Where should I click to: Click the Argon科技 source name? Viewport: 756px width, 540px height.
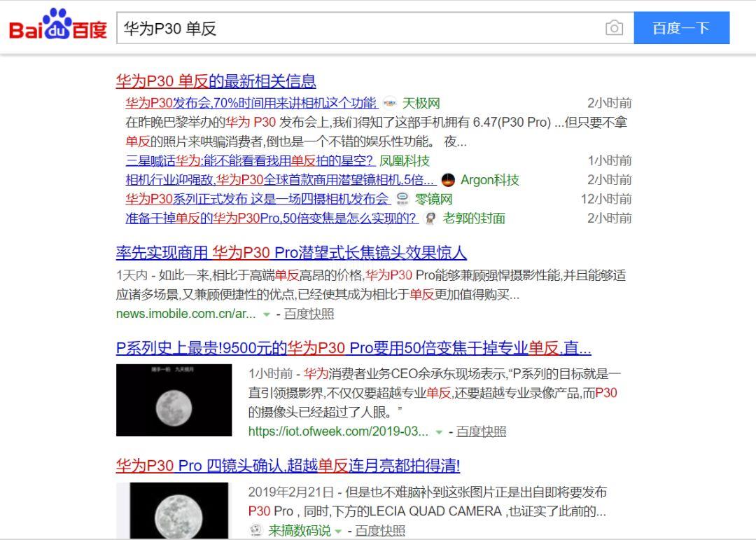[x=490, y=180]
